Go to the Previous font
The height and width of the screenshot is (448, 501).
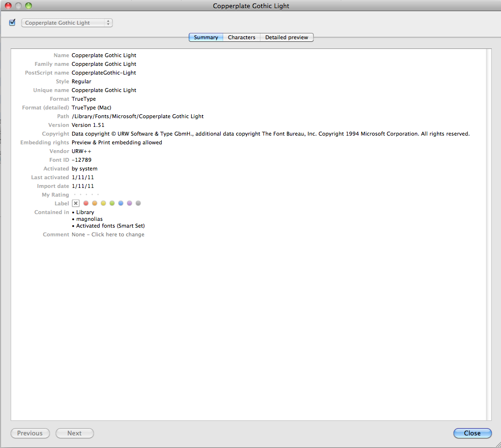[30, 433]
